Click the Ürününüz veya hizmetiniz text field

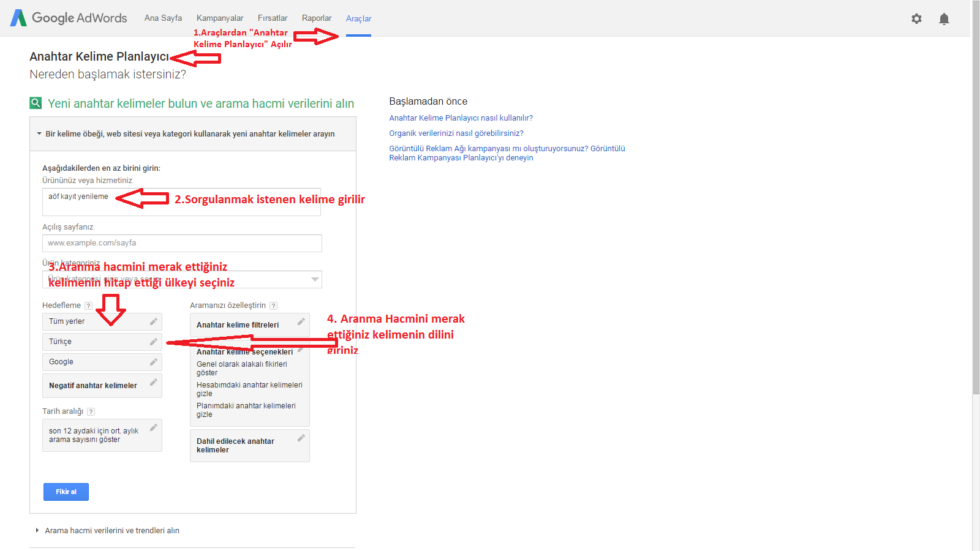[182, 202]
